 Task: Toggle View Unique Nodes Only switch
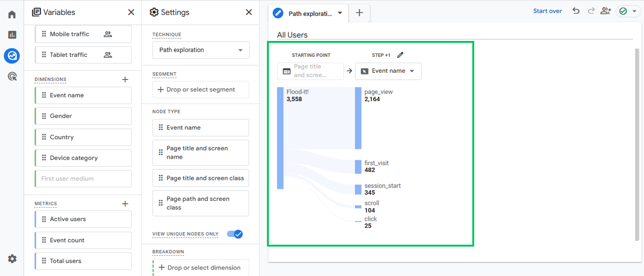tap(235, 234)
